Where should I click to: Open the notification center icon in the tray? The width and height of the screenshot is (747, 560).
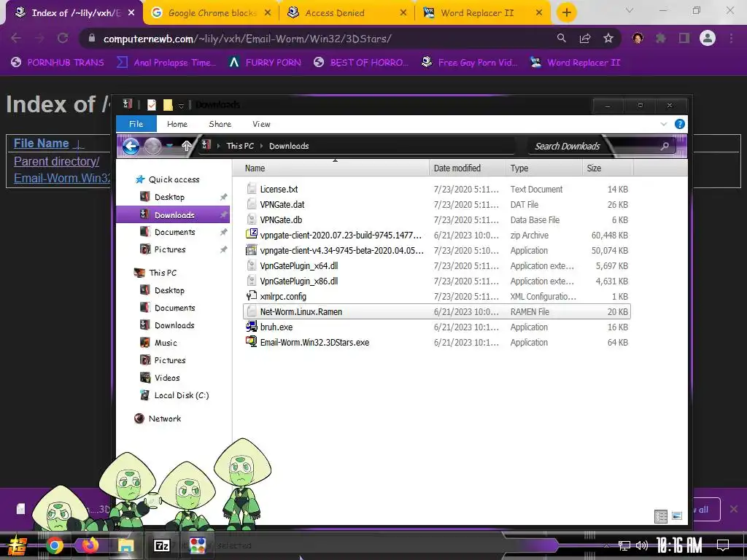[x=723, y=545]
